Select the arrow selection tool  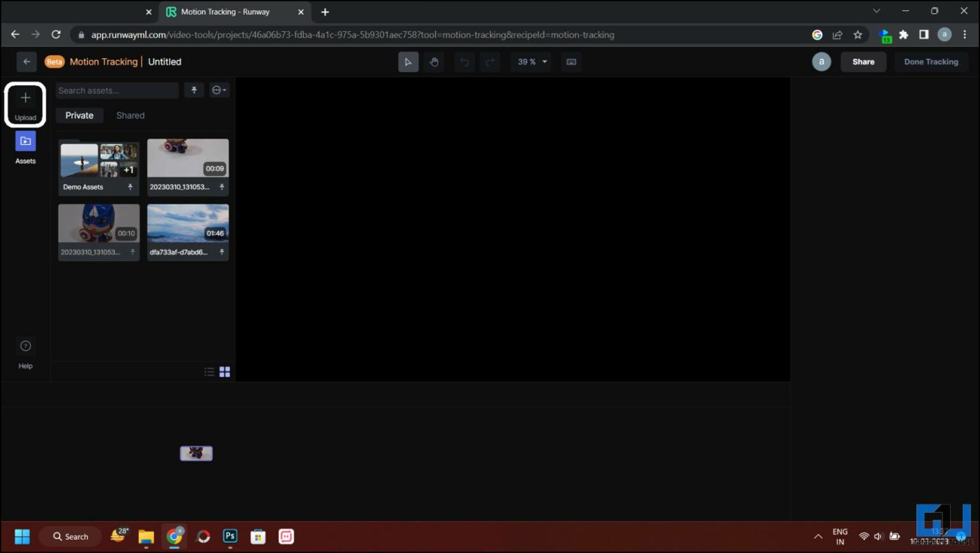[408, 61]
